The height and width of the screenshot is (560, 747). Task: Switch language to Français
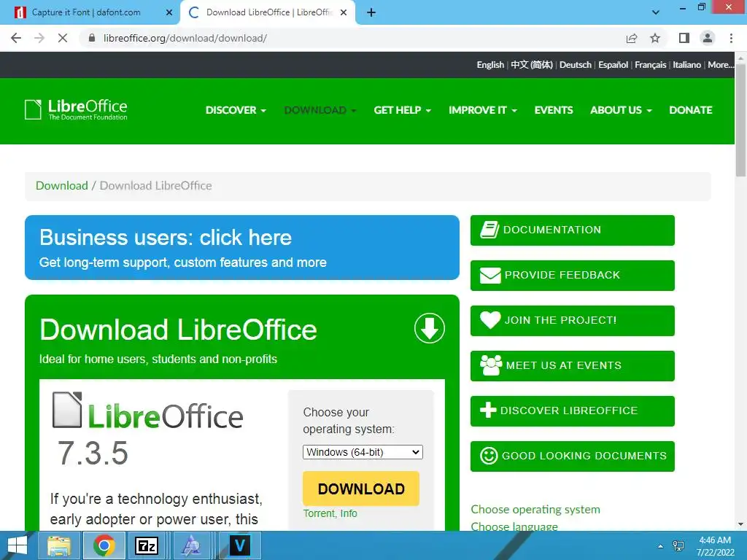coord(650,65)
